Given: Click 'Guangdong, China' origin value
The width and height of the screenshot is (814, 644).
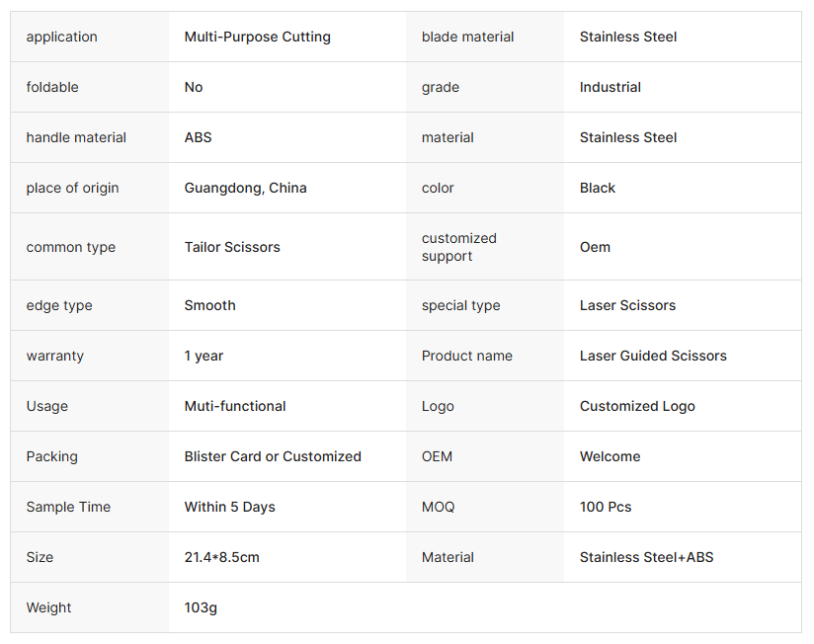Looking at the screenshot, I should (x=245, y=189).
